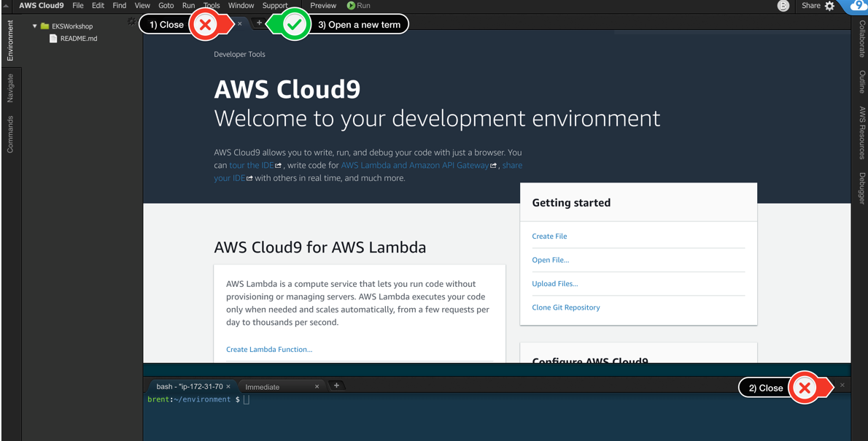Image resolution: width=868 pixels, height=441 pixels.
Task: Click the 'tour the IDE' link
Action: coord(252,165)
